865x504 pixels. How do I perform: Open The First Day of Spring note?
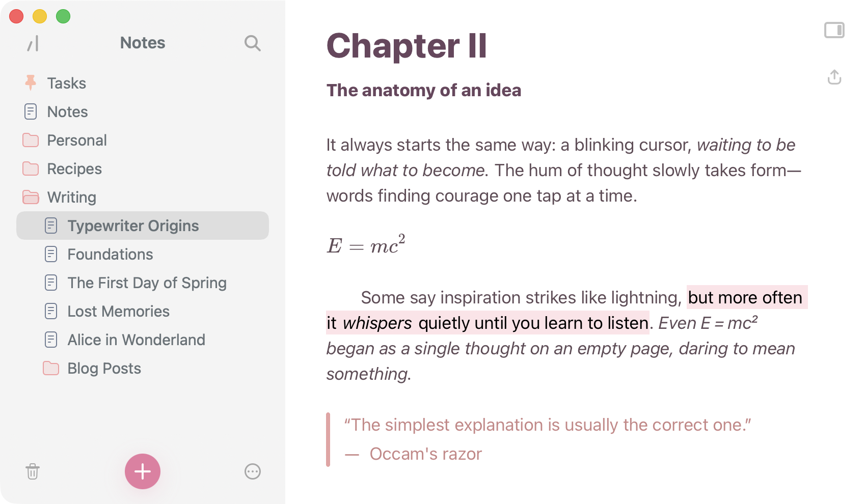147,283
